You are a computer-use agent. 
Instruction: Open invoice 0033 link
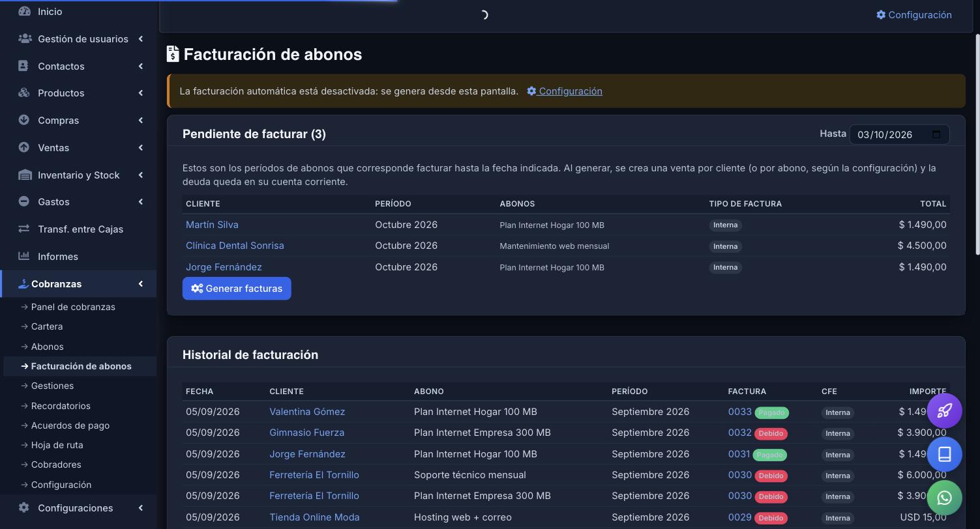[x=739, y=412]
